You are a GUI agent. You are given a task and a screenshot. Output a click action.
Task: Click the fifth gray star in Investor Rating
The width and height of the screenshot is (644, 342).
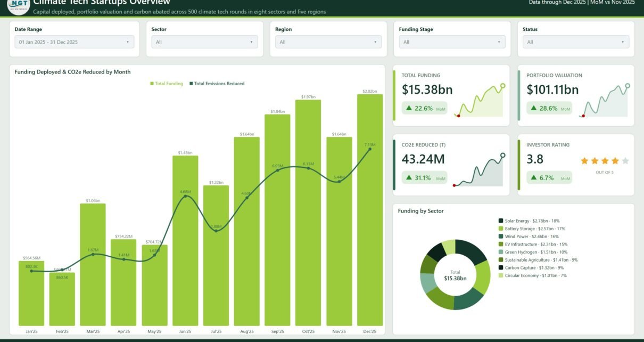point(625,161)
